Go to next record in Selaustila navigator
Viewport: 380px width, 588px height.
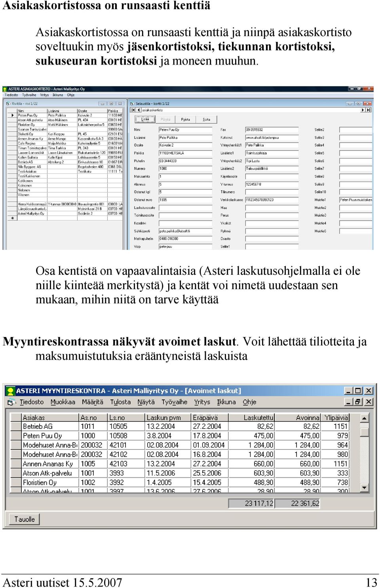363,110
